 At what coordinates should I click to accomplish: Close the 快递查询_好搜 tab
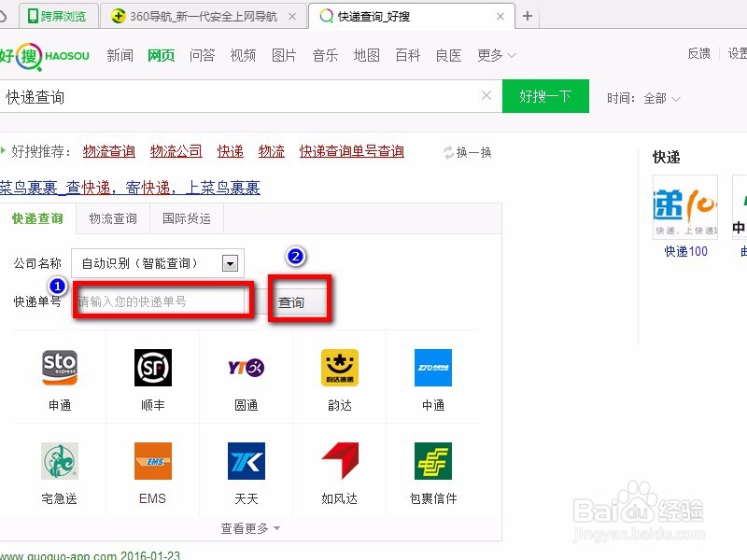pos(500,17)
